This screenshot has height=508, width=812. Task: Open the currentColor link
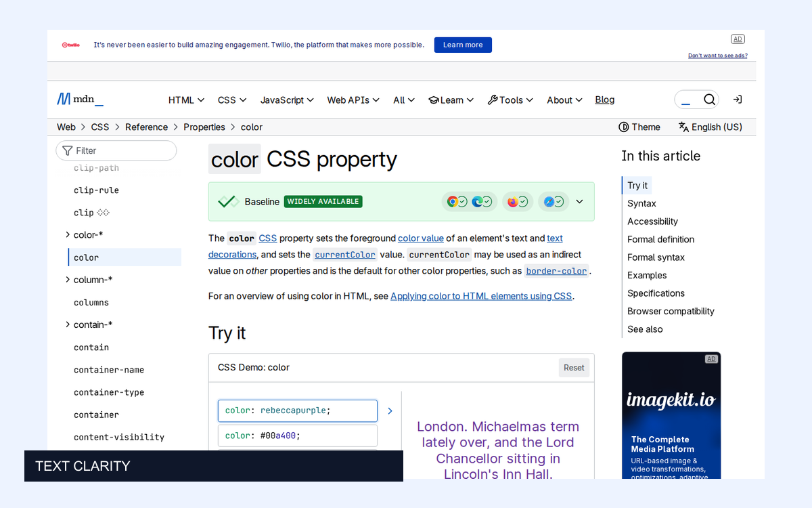pos(345,255)
